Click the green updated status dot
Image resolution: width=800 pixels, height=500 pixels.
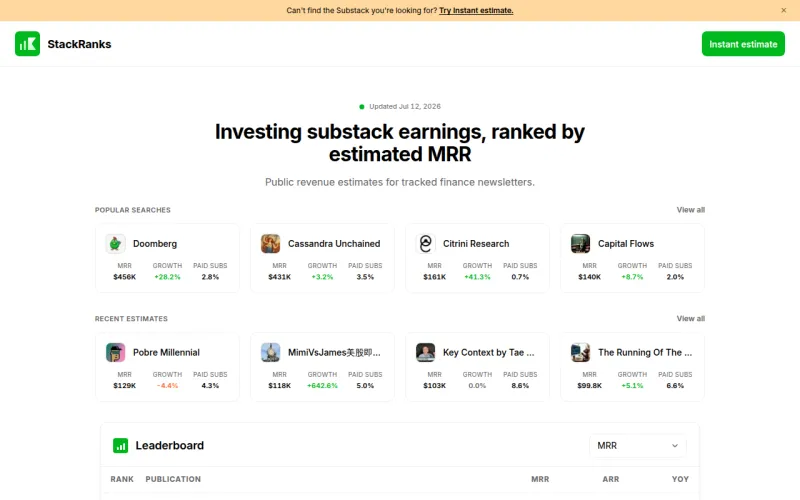[x=362, y=107]
